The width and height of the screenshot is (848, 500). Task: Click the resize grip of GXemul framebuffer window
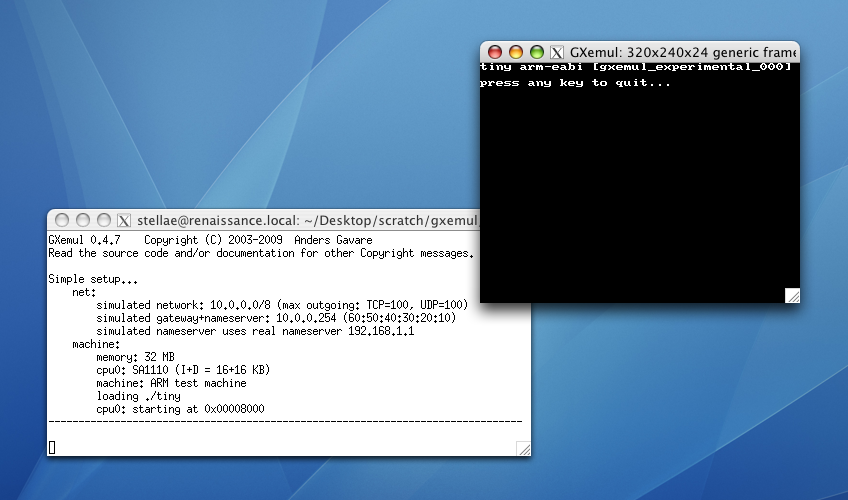pyautogui.click(x=792, y=296)
